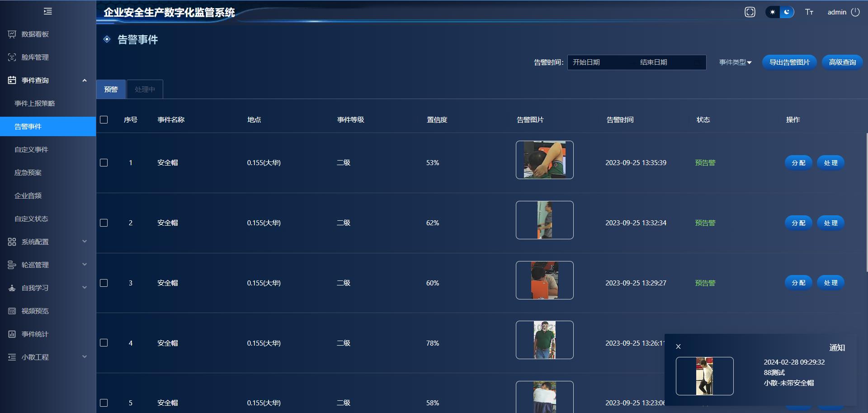
Task: Click 分配 for the 13:35:39 alarm
Action: [798, 163]
